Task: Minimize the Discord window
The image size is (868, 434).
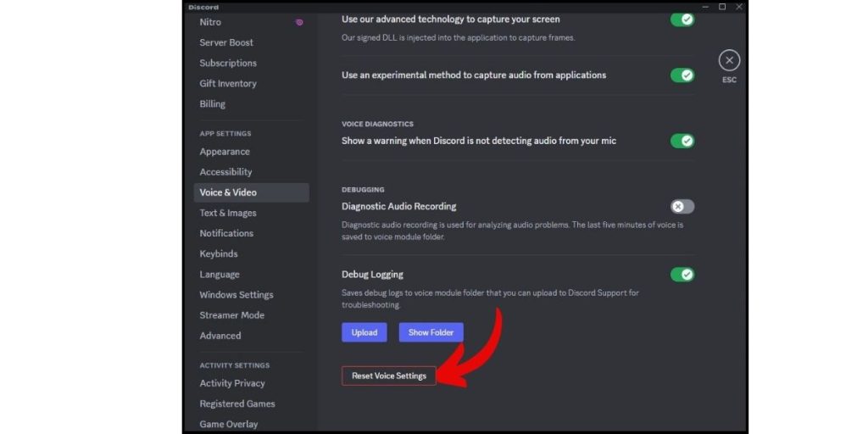Action: pyautogui.click(x=705, y=7)
